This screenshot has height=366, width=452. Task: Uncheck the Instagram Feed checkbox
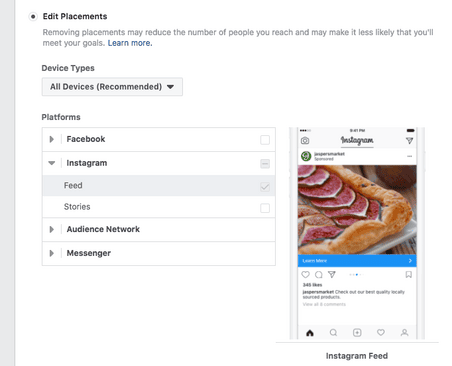(265, 187)
